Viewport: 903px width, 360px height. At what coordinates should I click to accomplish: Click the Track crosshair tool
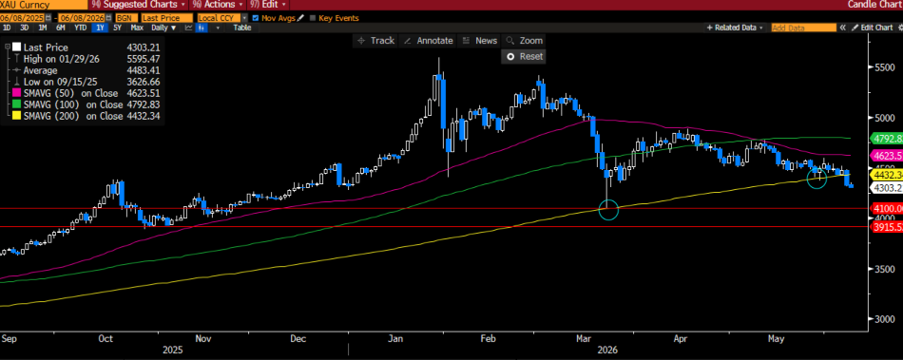click(x=376, y=40)
